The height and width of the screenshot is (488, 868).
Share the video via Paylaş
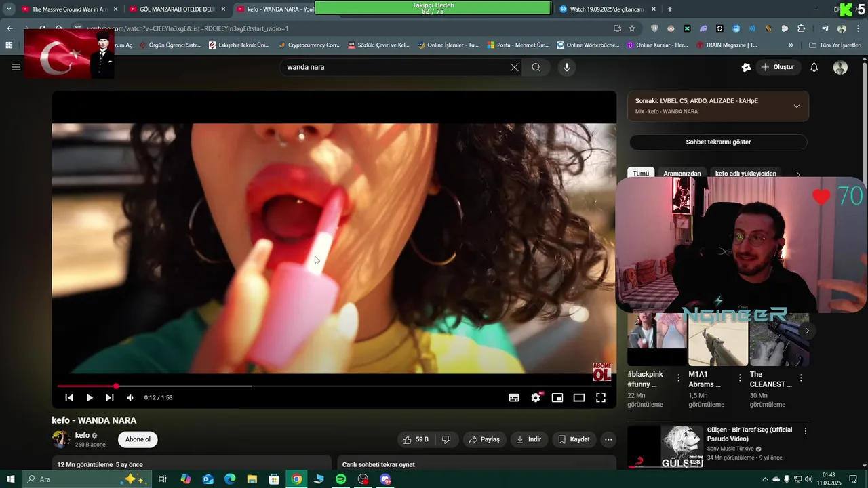484,440
